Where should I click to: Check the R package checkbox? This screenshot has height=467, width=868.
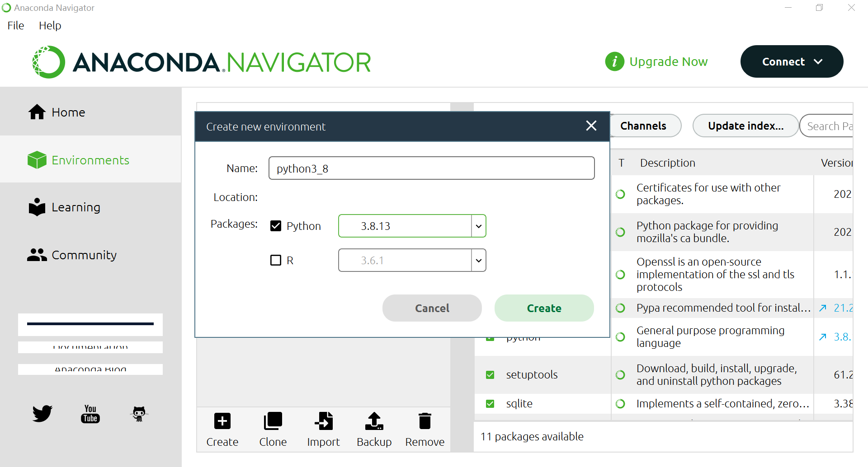(276, 260)
